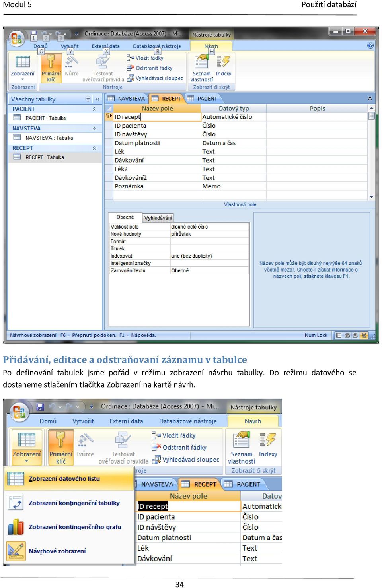The width and height of the screenshot is (382, 588).
Task: Click the Zobrazení table icon in upper ribbon
Action: click(x=23, y=62)
